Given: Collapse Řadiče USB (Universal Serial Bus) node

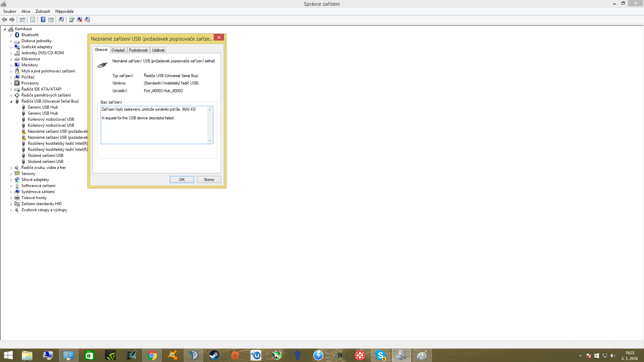Looking at the screenshot, I should click(x=11, y=102).
